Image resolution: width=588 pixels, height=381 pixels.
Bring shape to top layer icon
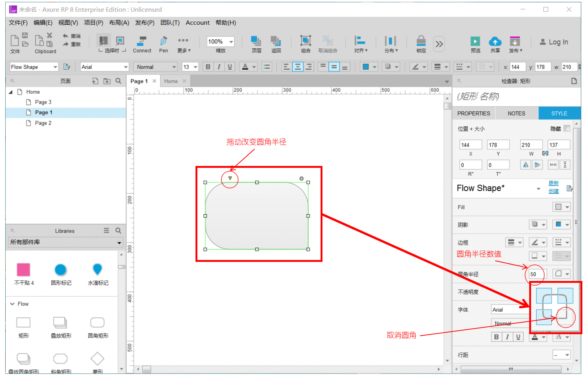[256, 41]
